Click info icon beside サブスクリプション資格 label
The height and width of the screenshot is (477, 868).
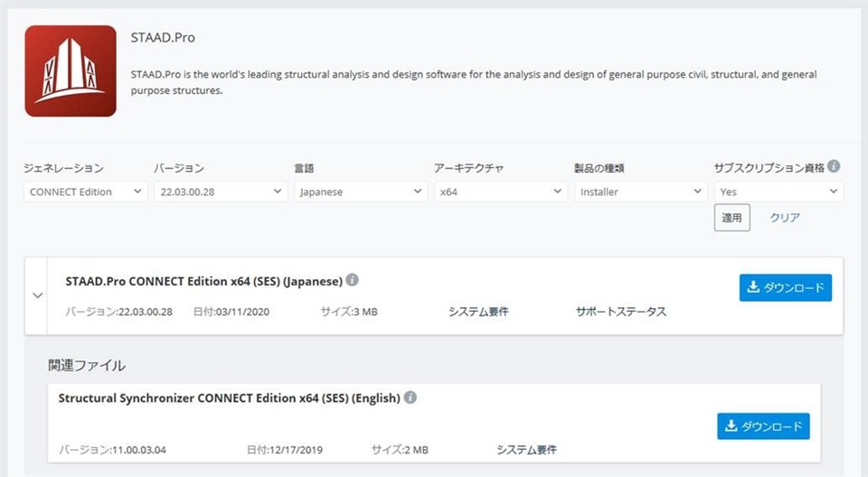pyautogui.click(x=834, y=166)
